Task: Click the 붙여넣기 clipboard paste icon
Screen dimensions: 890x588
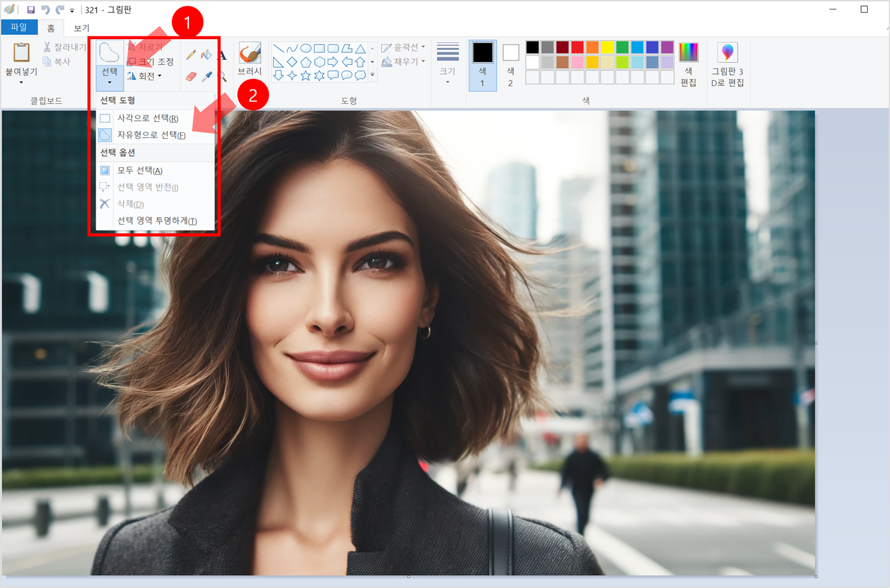Action: tap(22, 53)
